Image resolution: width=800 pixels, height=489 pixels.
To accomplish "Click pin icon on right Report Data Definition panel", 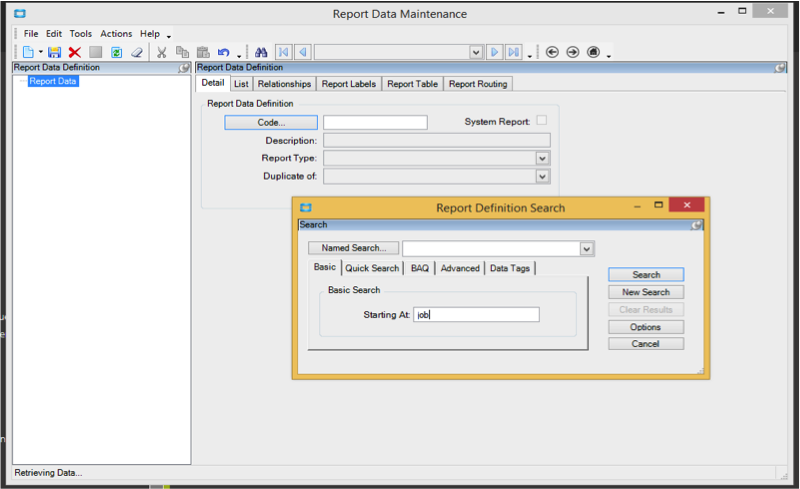I will [780, 68].
